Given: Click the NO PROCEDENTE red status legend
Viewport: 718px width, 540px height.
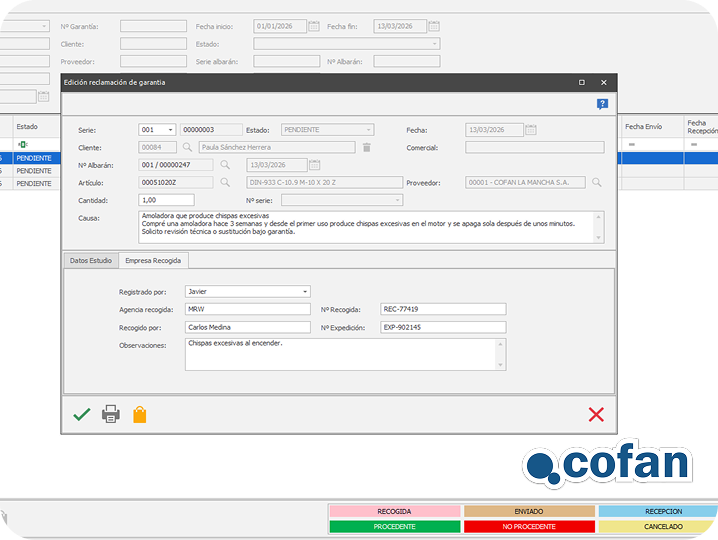Looking at the screenshot, I should (x=529, y=527).
